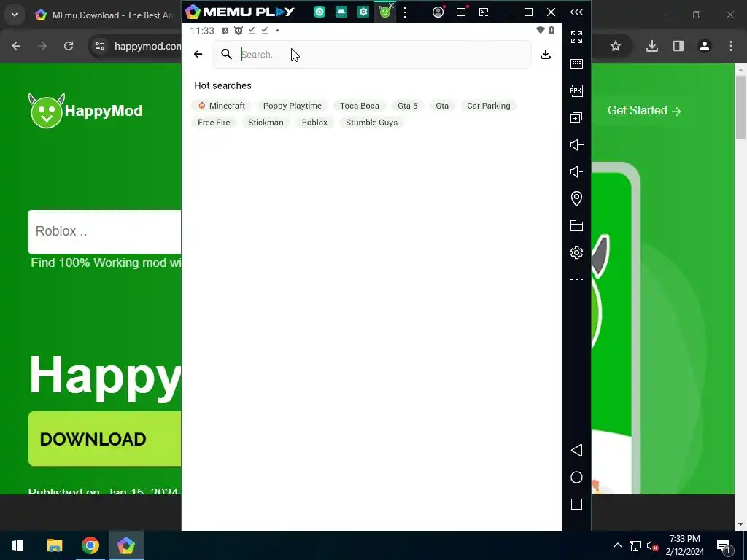The height and width of the screenshot is (560, 747).
Task: Show more tools via sidebar ellipsis
Action: click(576, 279)
